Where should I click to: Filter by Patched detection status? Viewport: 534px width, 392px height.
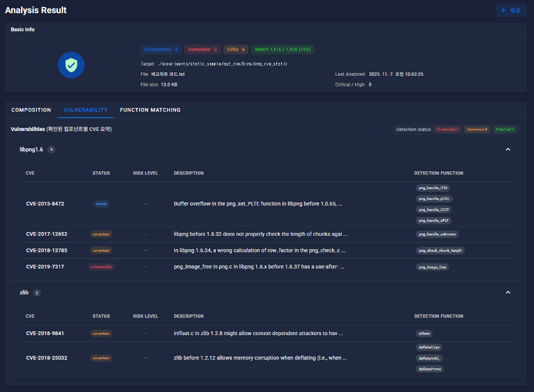tap(504, 129)
